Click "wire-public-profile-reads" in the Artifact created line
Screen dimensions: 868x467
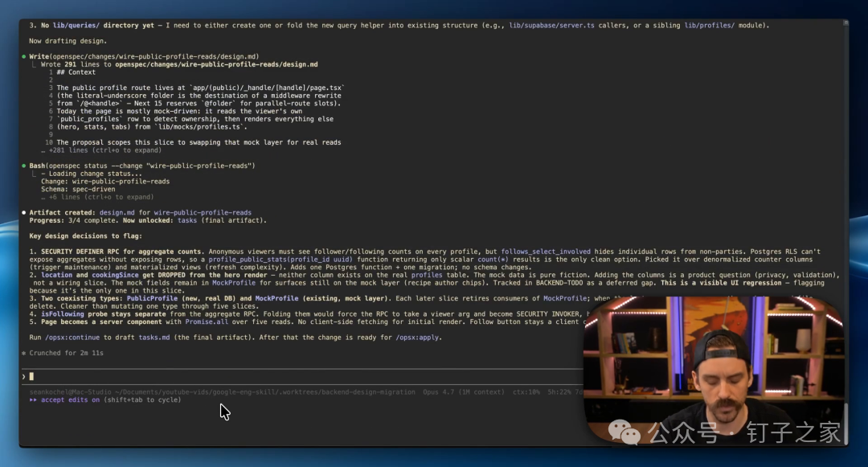pyautogui.click(x=203, y=212)
